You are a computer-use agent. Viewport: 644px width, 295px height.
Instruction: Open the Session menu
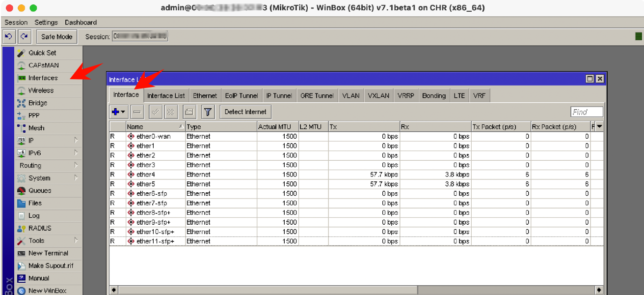16,22
